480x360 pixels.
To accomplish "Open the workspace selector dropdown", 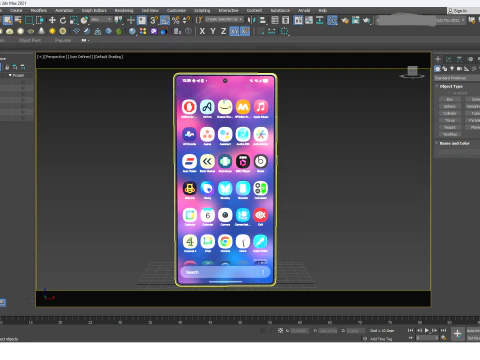I will tap(421, 20).
